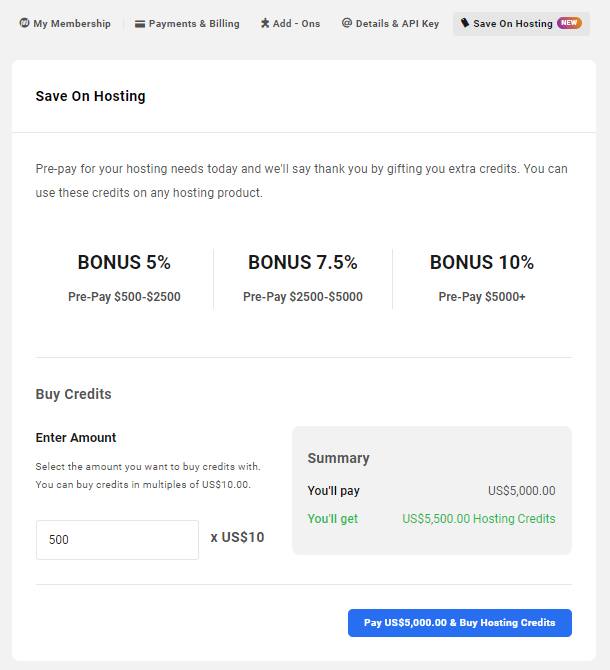Click the NEW badge on the hosting tab

pos(569,23)
